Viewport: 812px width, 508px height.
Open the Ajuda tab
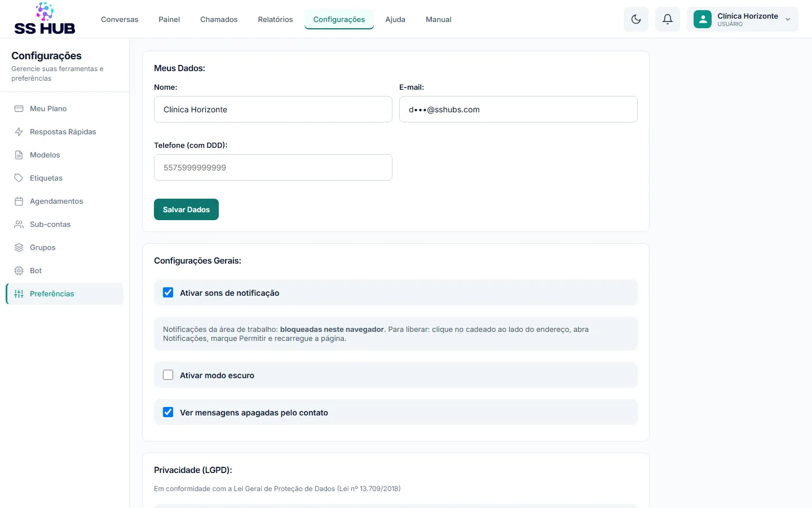pyautogui.click(x=395, y=19)
